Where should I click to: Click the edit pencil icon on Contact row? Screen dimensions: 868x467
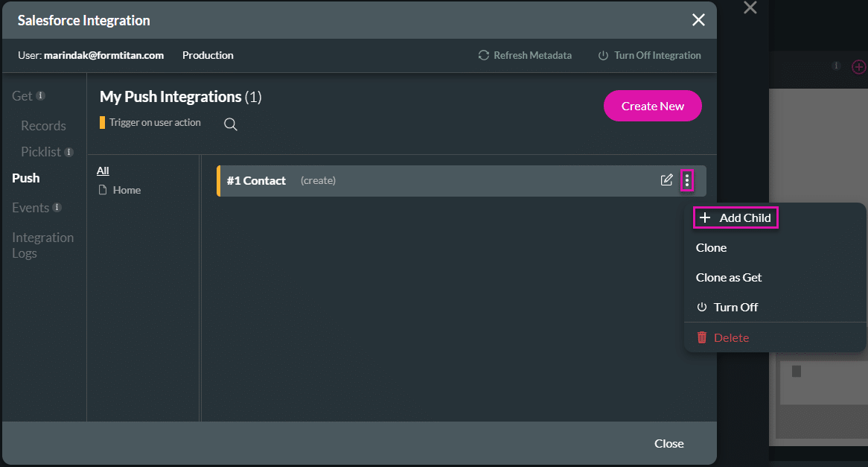pos(666,180)
